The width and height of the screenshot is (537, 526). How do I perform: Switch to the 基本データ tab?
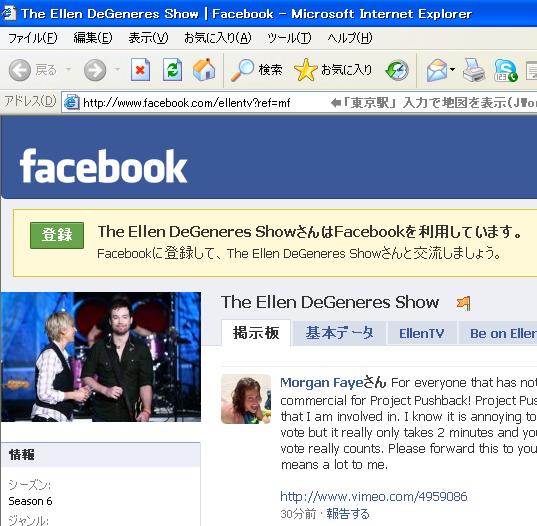[x=339, y=333]
